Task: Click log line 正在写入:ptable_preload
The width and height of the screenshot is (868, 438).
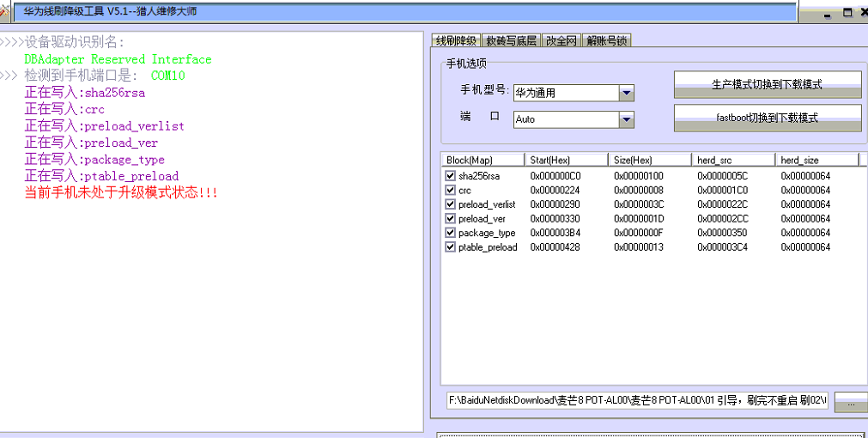Action: click(101, 176)
